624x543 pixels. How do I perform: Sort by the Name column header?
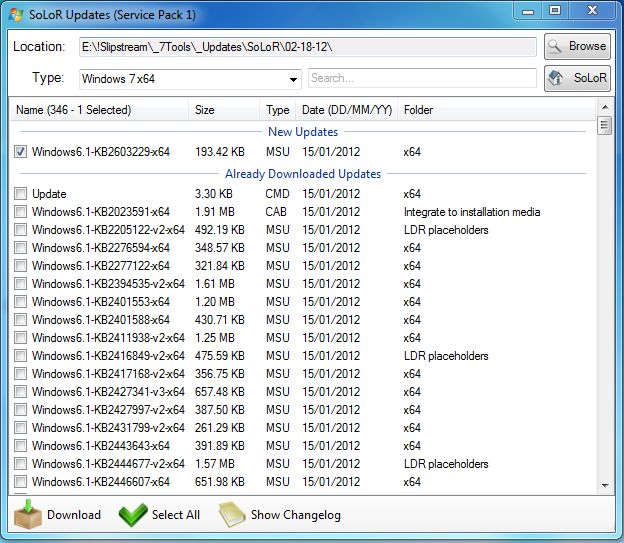point(99,110)
